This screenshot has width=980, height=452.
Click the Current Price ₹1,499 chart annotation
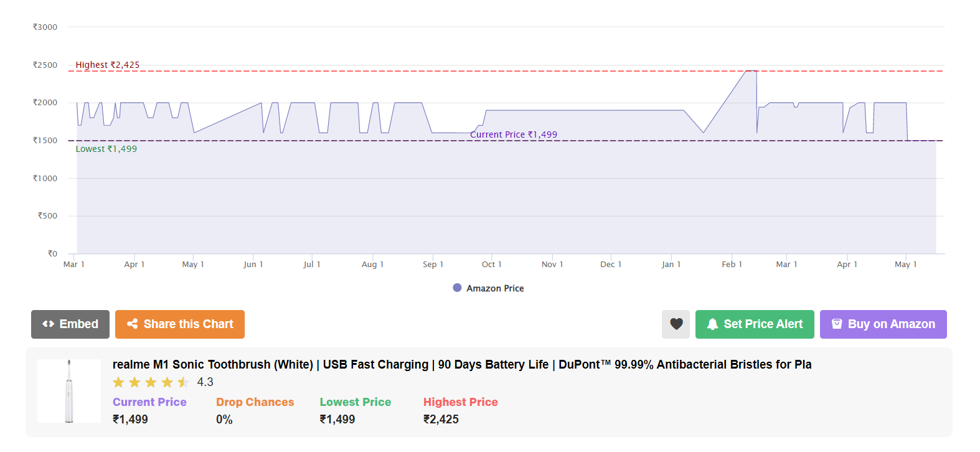click(513, 134)
